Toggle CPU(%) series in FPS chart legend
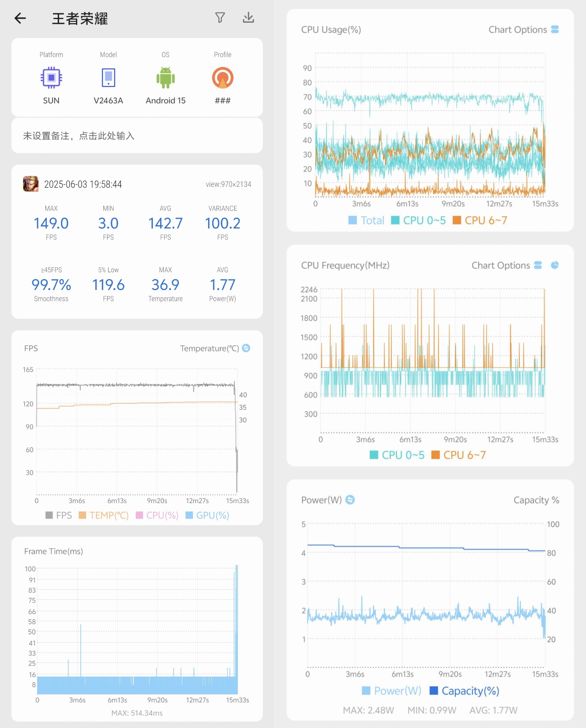The height and width of the screenshot is (728, 586). click(157, 515)
